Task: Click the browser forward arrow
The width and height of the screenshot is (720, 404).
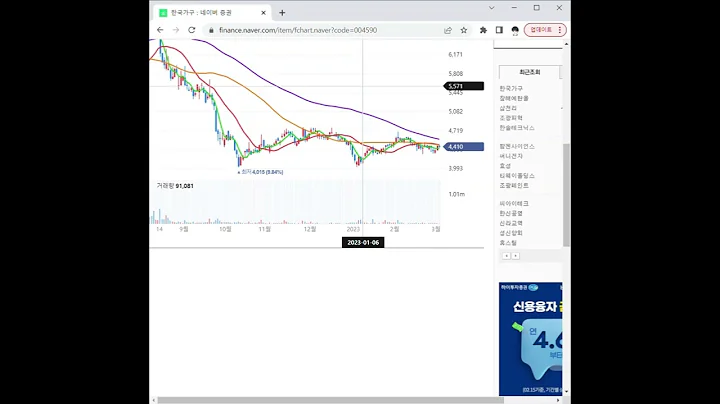Action: click(x=176, y=30)
